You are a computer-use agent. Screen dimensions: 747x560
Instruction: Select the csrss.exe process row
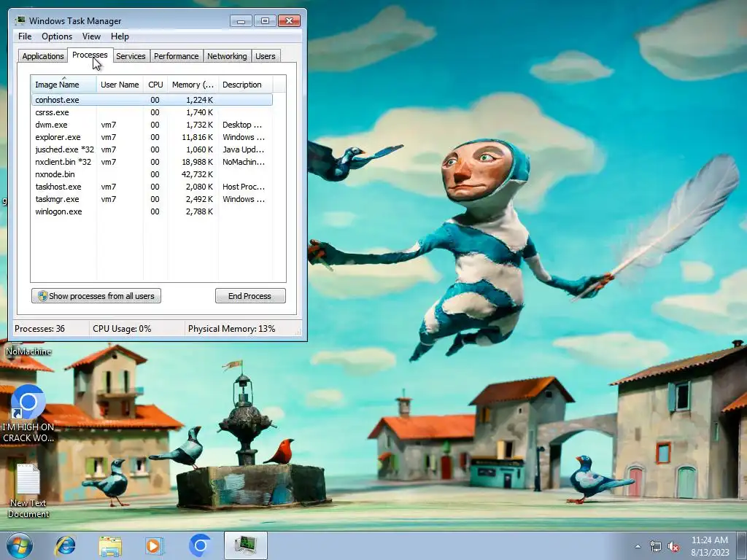152,112
